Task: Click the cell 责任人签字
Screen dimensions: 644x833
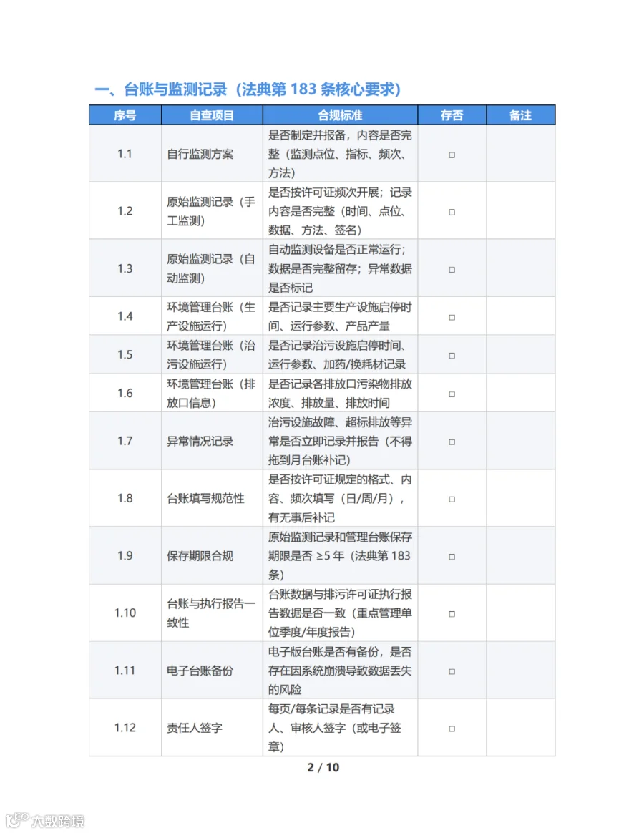Action: 212,728
